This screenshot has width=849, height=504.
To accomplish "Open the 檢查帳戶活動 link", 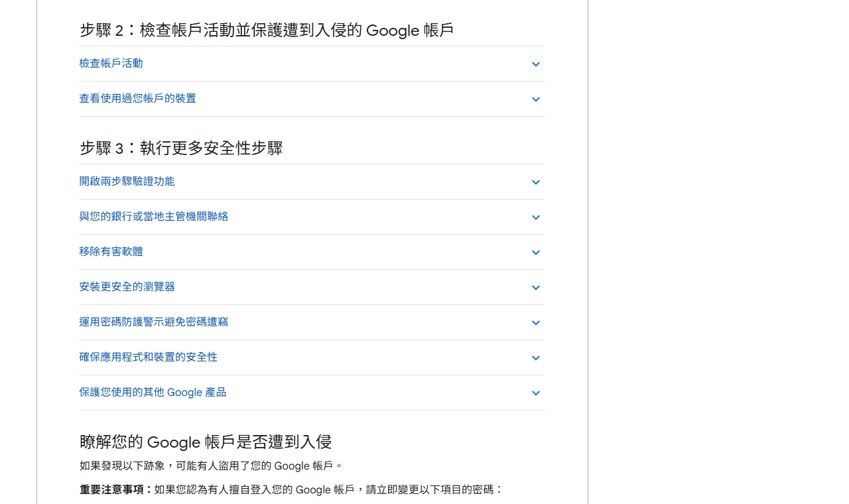I will (x=111, y=63).
